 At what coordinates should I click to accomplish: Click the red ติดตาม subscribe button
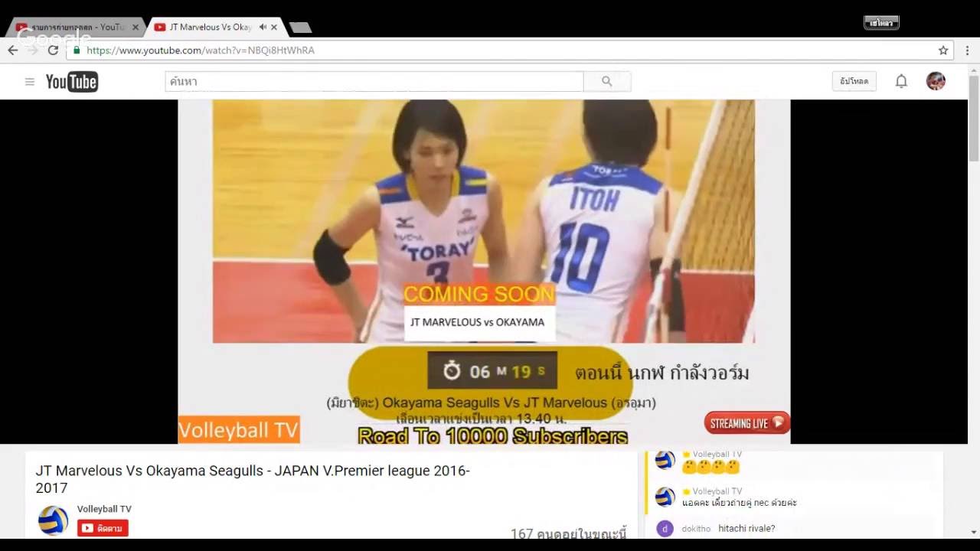pyautogui.click(x=103, y=528)
